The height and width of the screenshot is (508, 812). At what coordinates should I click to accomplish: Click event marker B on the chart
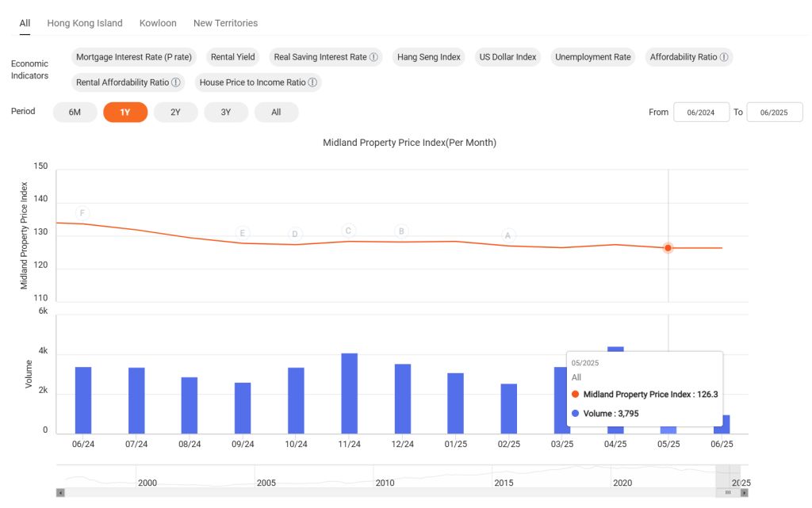pyautogui.click(x=401, y=231)
